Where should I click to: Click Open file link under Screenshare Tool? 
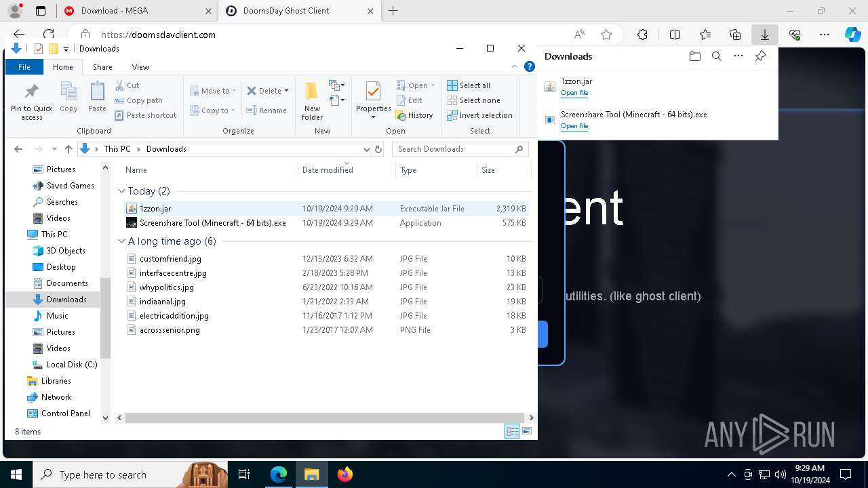point(574,126)
